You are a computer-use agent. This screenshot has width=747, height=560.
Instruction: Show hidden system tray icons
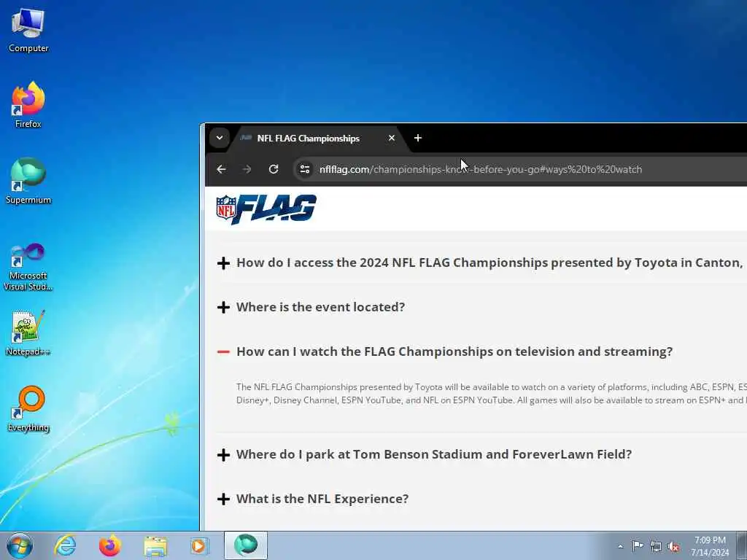pyautogui.click(x=620, y=546)
